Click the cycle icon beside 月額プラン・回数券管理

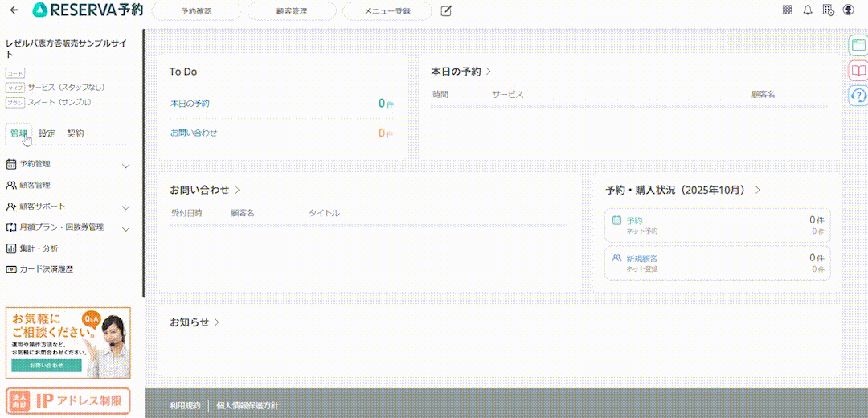point(10,227)
